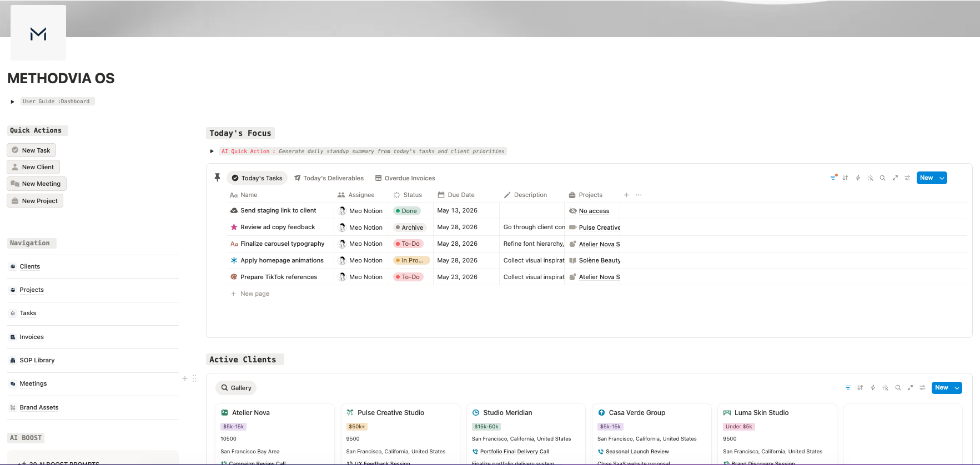980x465 pixels.
Task: Create a New Task from Quick Actions
Action: pos(31,150)
